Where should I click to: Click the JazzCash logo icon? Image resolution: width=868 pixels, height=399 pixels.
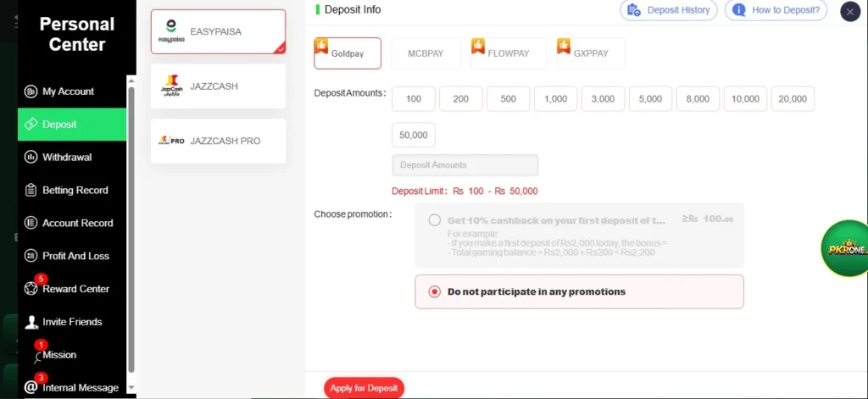[171, 86]
